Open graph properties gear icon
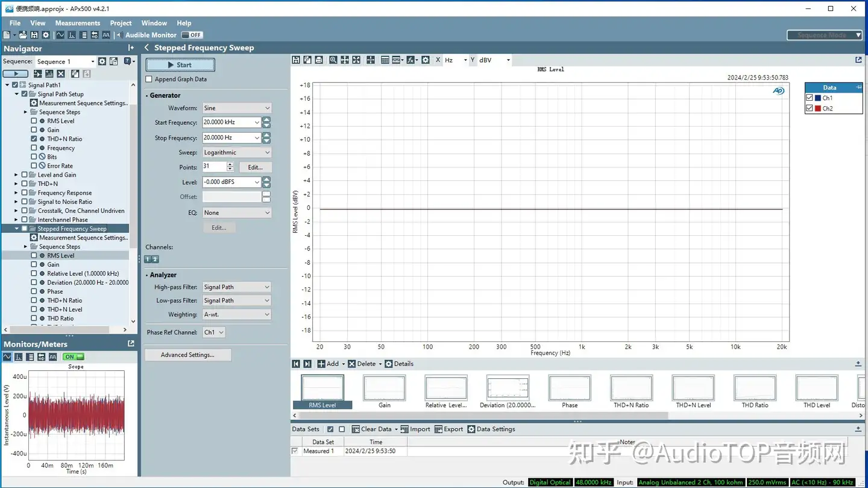The height and width of the screenshot is (488, 868). pyautogui.click(x=426, y=60)
